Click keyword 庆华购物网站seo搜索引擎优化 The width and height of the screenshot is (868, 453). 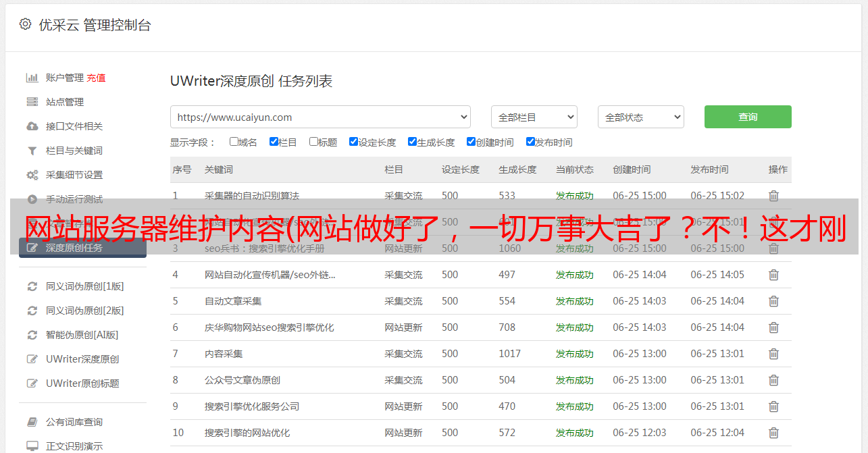coord(270,327)
